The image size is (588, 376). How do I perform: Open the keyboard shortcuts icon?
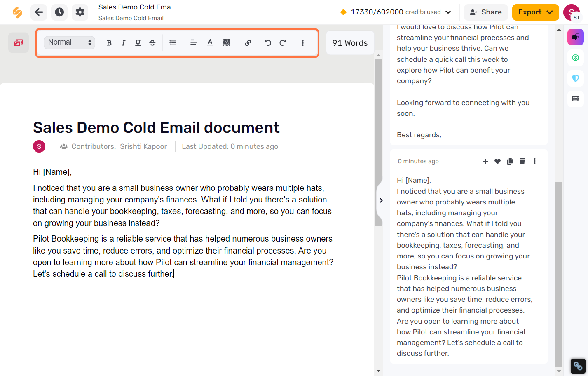pos(576,99)
